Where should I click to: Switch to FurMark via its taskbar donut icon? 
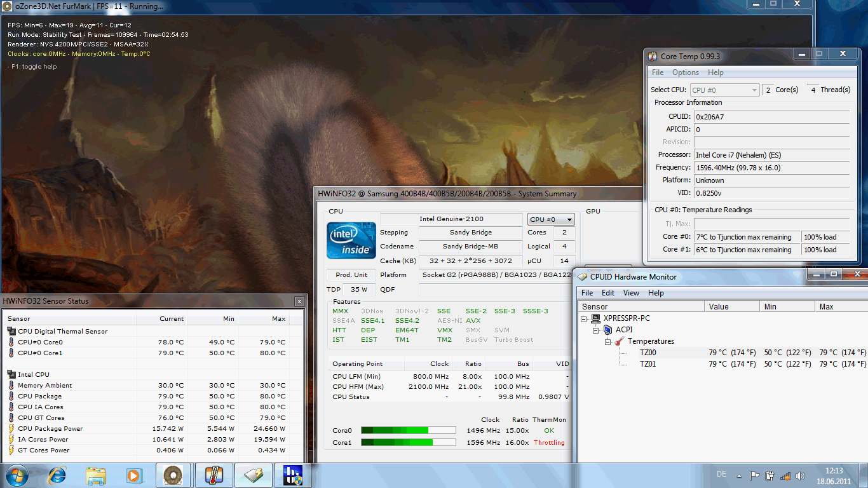click(x=172, y=475)
